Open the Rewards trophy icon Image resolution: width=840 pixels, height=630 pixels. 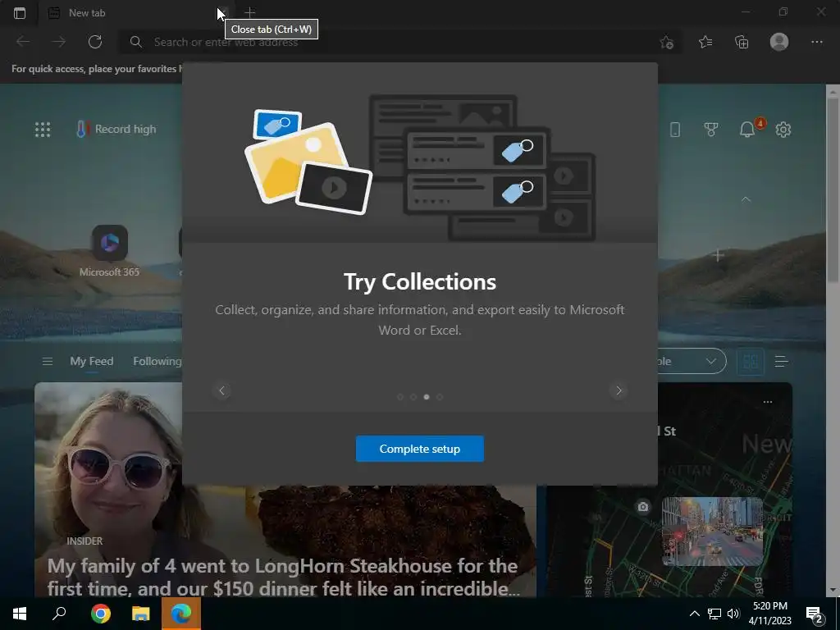click(711, 129)
